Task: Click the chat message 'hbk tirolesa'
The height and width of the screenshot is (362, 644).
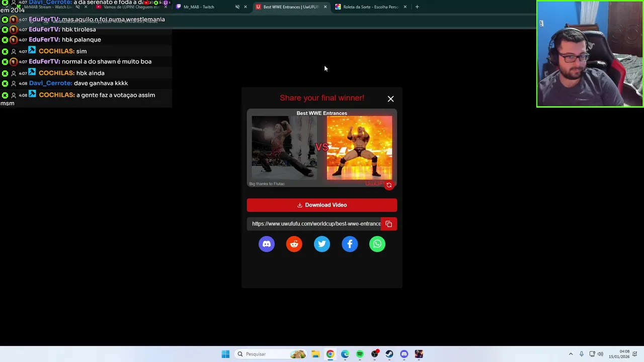Action: [x=79, y=30]
